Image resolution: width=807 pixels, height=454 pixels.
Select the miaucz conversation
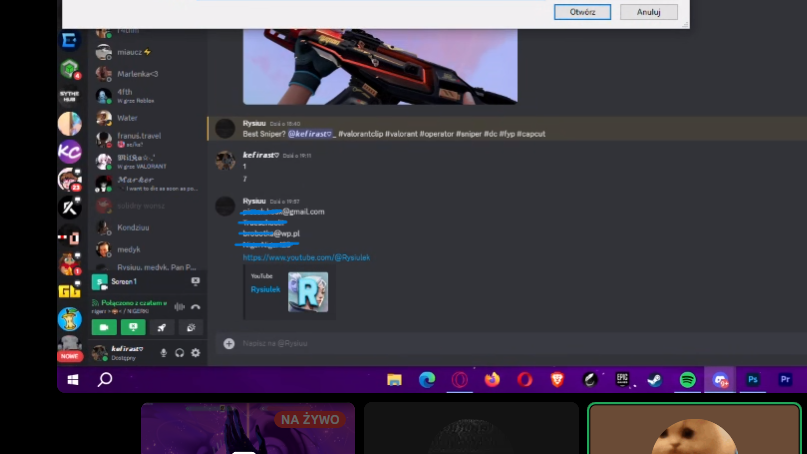tap(130, 52)
